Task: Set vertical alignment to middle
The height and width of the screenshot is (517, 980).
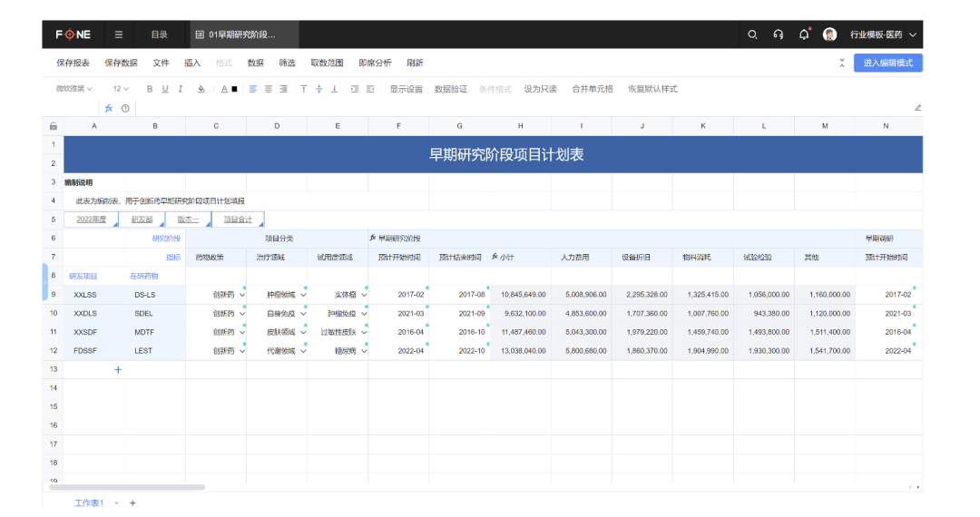Action: 319,89
